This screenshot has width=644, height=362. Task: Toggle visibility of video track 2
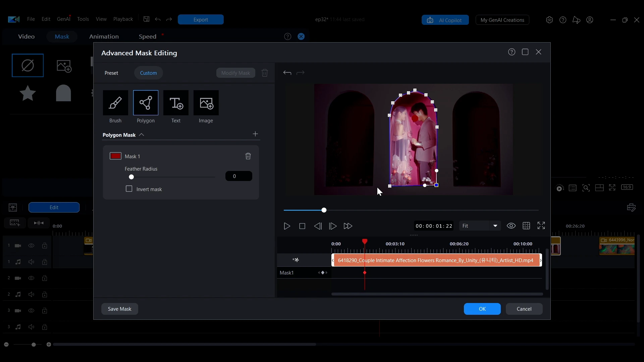click(31, 278)
